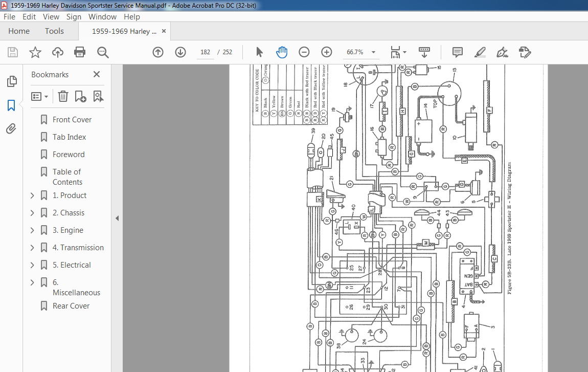Delete the selected bookmark with the trash icon

63,97
